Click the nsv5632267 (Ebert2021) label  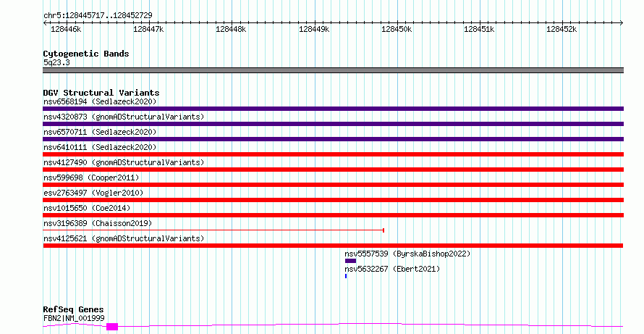click(x=392, y=269)
